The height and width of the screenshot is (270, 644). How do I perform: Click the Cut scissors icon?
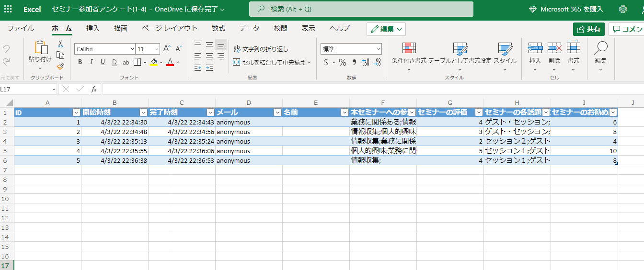tap(60, 44)
